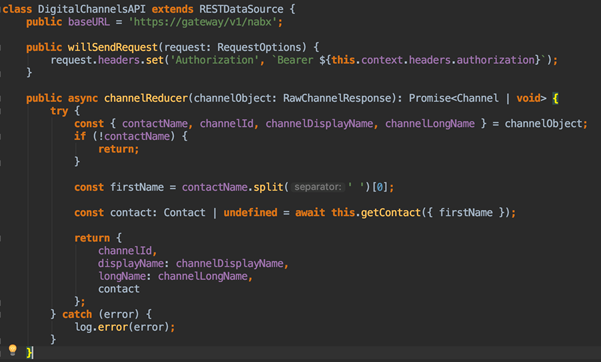Click the getContact method call
Image resolution: width=601 pixels, height=362 pixels.
click(x=391, y=212)
